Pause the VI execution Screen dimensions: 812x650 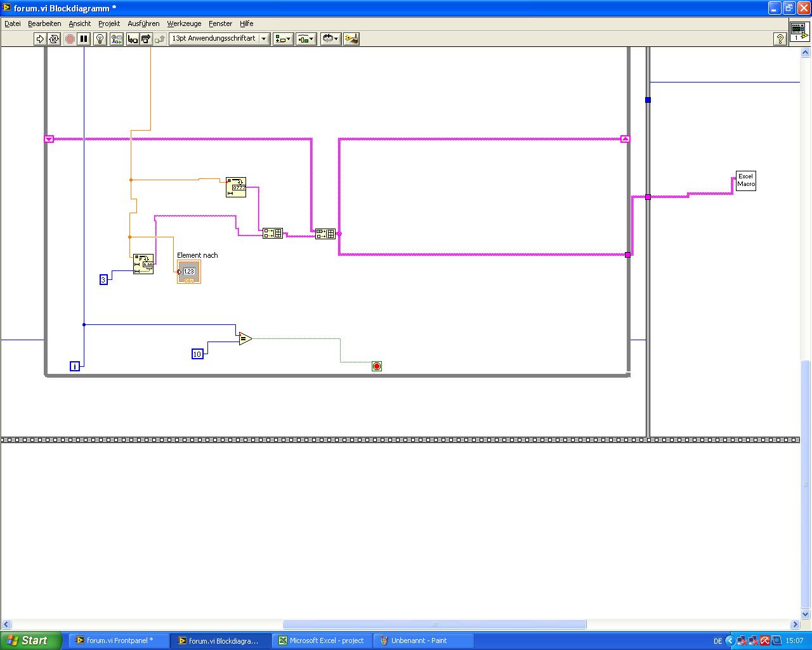pyautogui.click(x=84, y=39)
